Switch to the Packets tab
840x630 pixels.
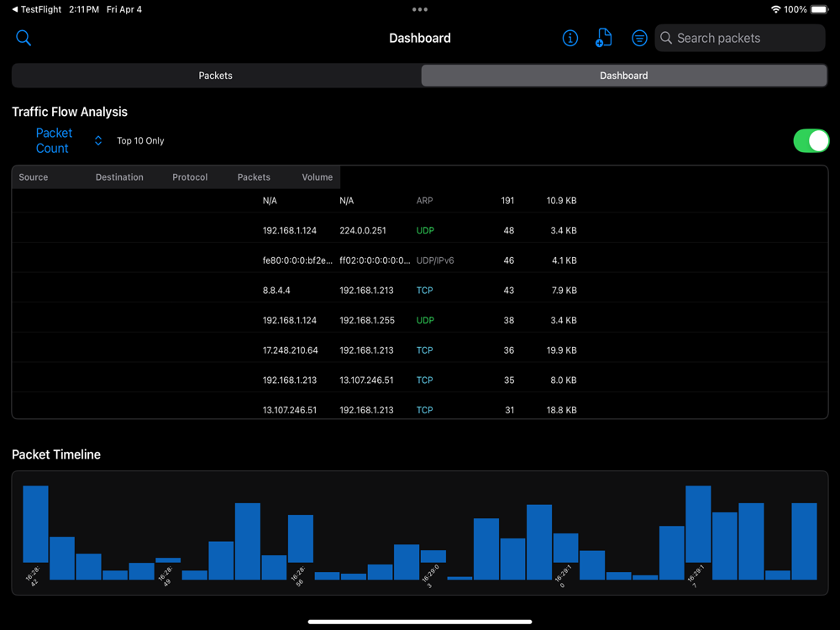(215, 76)
